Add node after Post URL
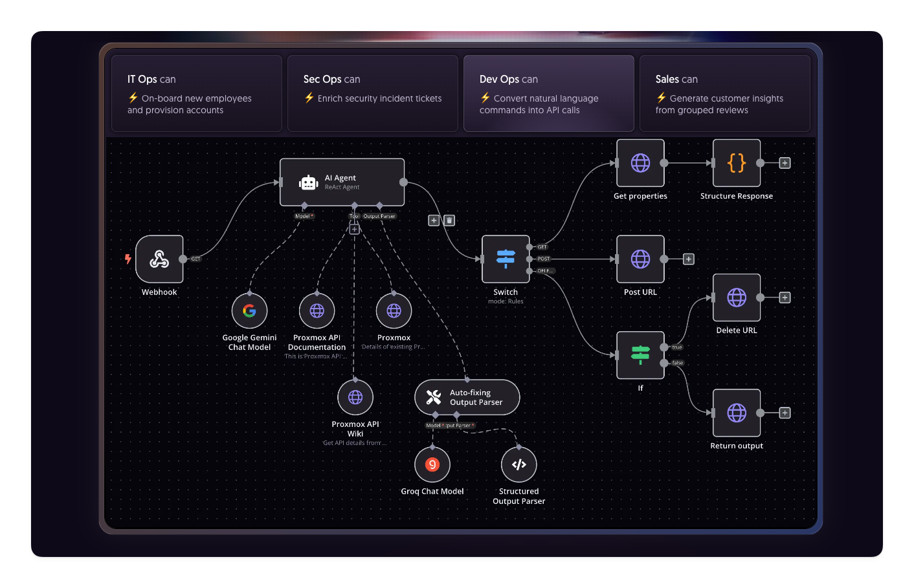This screenshot has width=914, height=588. tap(689, 259)
